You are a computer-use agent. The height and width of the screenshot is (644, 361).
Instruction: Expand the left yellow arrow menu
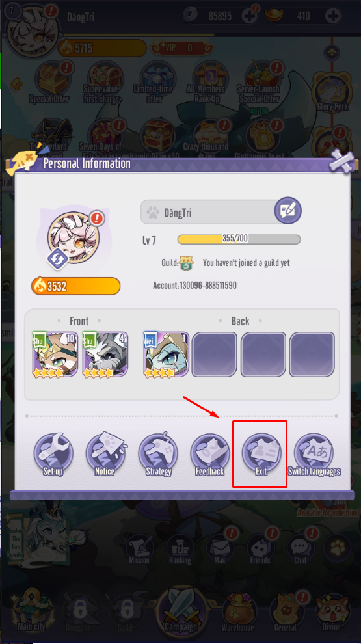[x=17, y=84]
